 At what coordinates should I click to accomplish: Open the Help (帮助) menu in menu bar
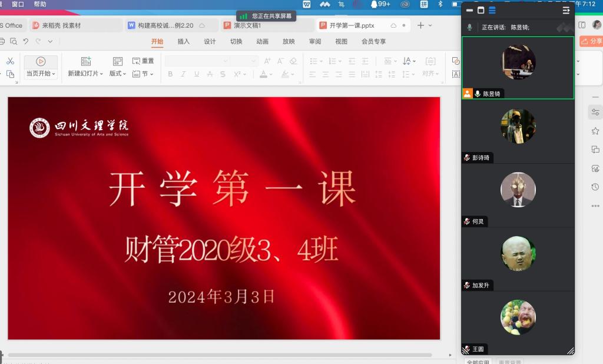pyautogui.click(x=40, y=4)
